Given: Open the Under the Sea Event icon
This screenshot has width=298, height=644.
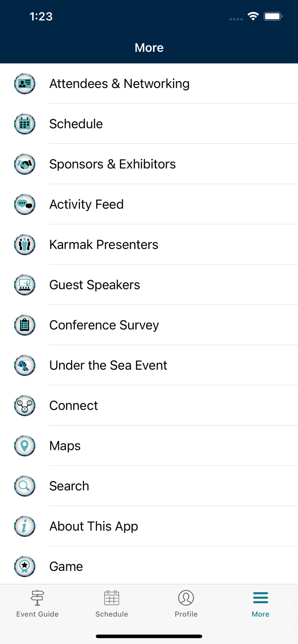Looking at the screenshot, I should [x=25, y=365].
